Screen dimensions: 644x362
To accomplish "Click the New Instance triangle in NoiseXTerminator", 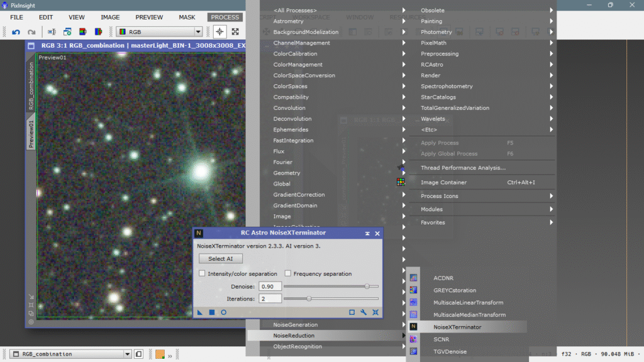I will coord(200,312).
